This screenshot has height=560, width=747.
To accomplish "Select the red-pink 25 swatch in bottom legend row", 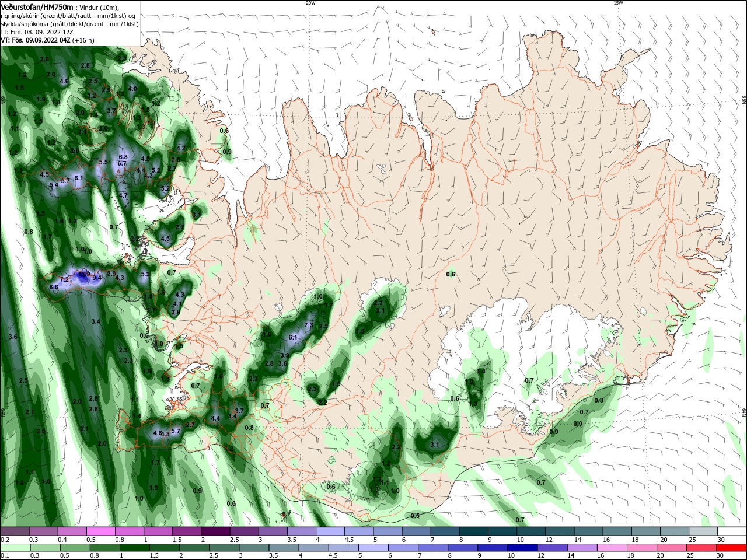I will 702,548.
